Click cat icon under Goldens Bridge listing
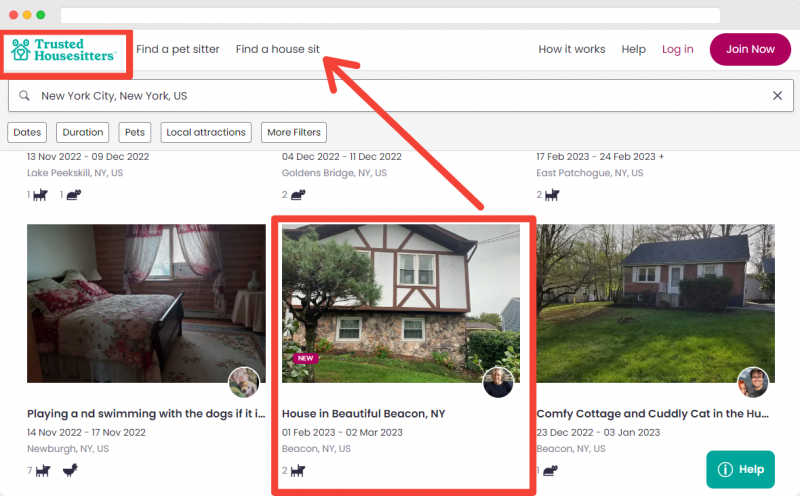Screen dimensions: 800x496 (x=298, y=194)
